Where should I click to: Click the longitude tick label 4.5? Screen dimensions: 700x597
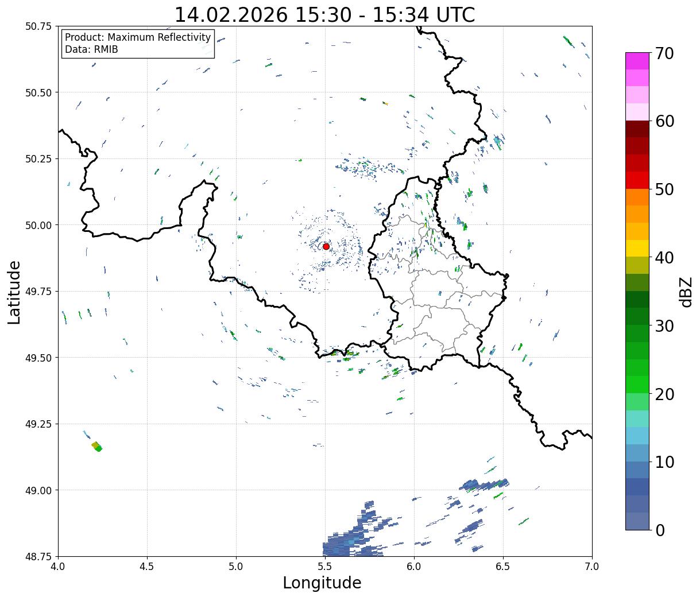coord(147,567)
